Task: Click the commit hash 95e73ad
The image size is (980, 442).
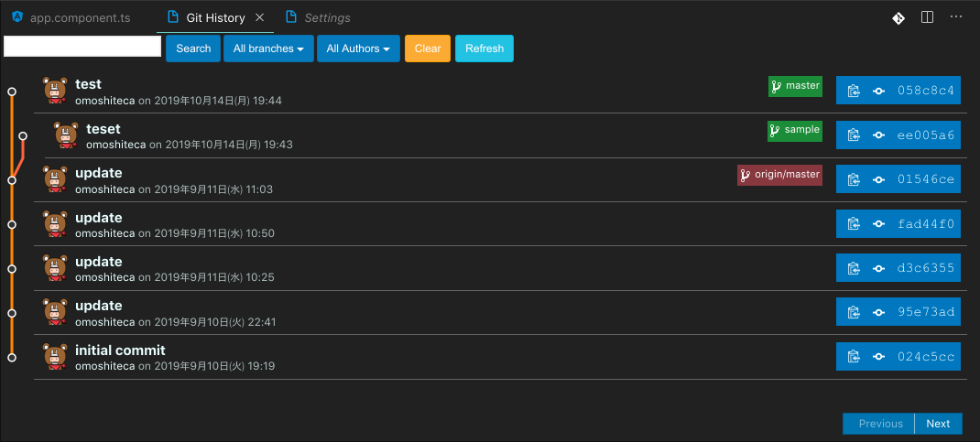Action: click(926, 312)
